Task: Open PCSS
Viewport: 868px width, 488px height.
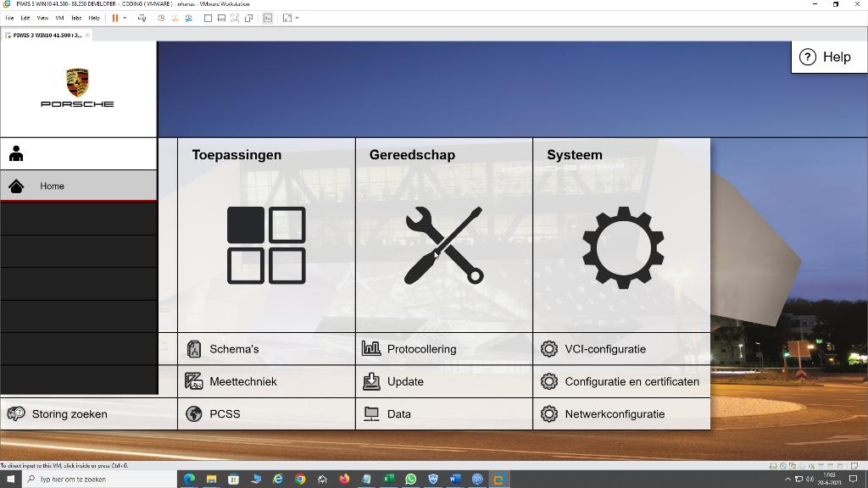Action: point(226,413)
